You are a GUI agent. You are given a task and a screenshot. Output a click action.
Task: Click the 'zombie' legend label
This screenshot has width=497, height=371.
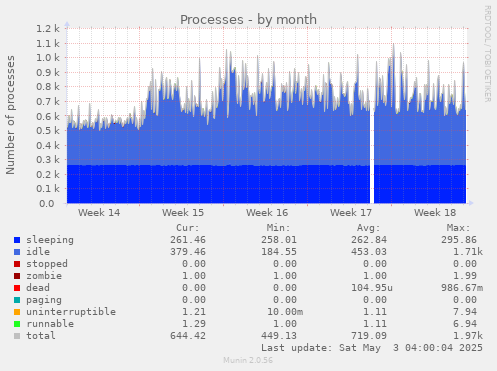point(44,276)
